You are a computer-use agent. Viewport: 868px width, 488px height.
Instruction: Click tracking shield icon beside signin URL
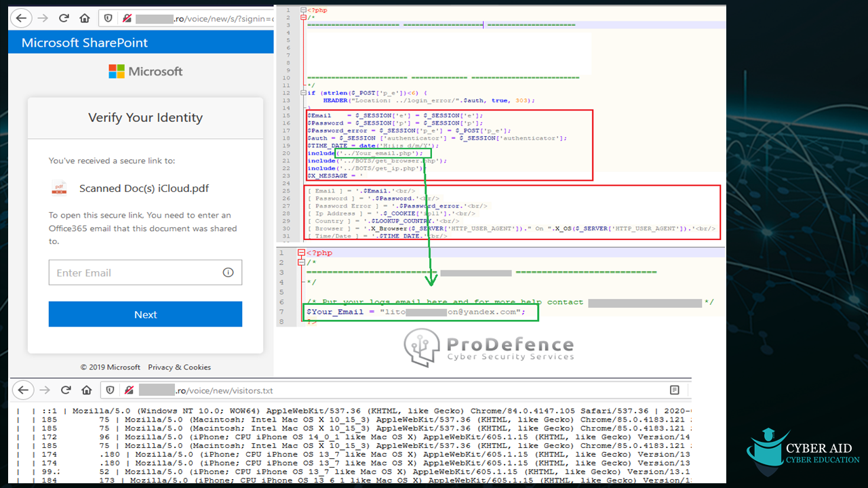coord(108,18)
